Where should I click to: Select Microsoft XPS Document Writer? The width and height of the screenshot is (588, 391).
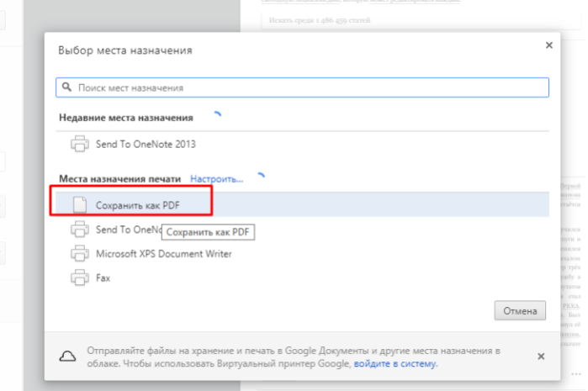[x=164, y=254]
